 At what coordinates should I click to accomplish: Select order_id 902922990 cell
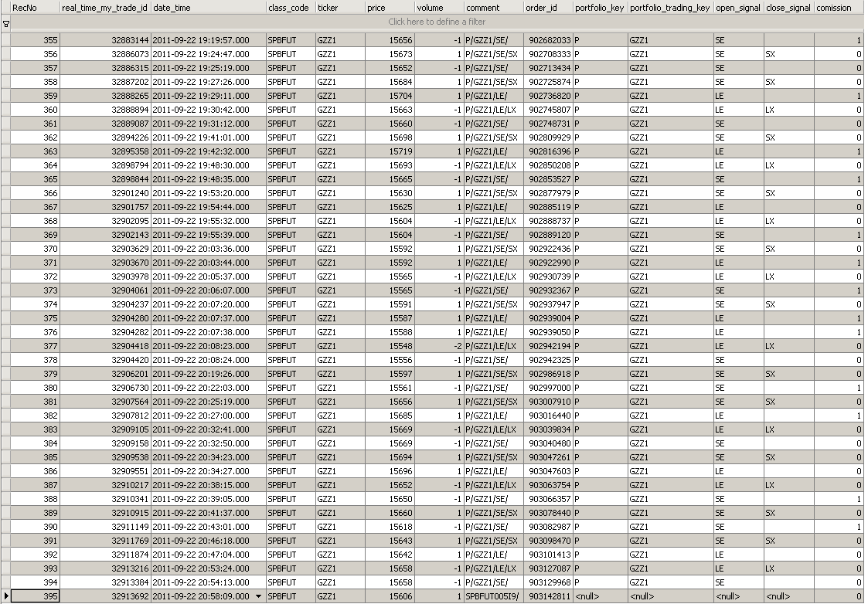[x=548, y=263]
